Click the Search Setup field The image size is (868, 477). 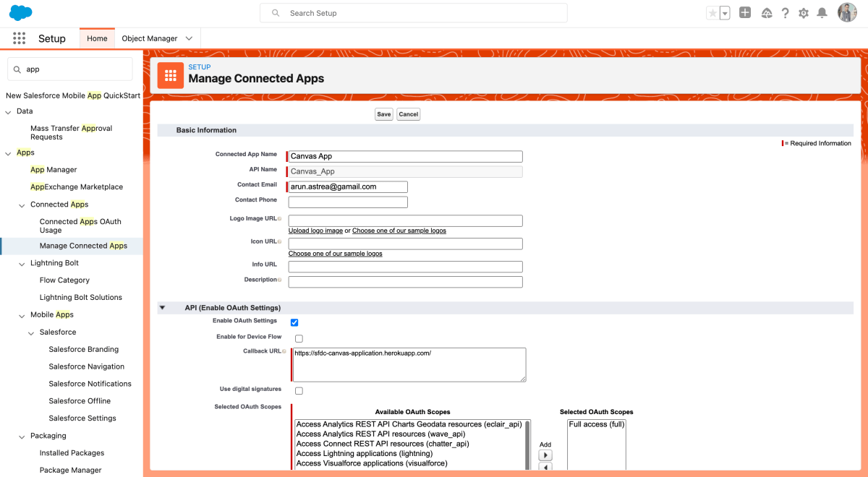tap(414, 13)
